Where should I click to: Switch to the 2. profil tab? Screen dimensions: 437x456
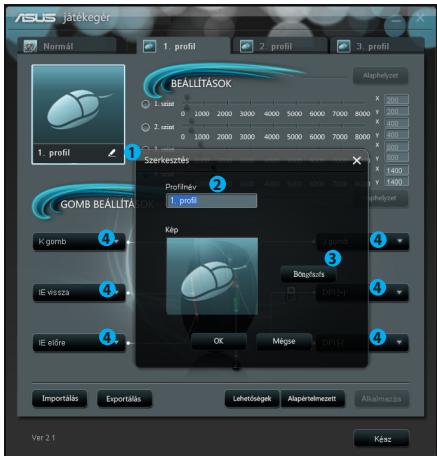click(279, 46)
